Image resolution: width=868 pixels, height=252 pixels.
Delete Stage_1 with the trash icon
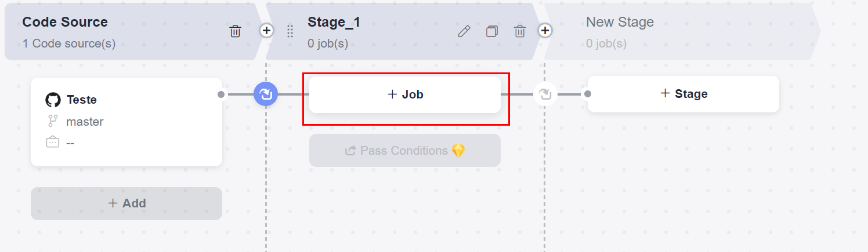520,31
